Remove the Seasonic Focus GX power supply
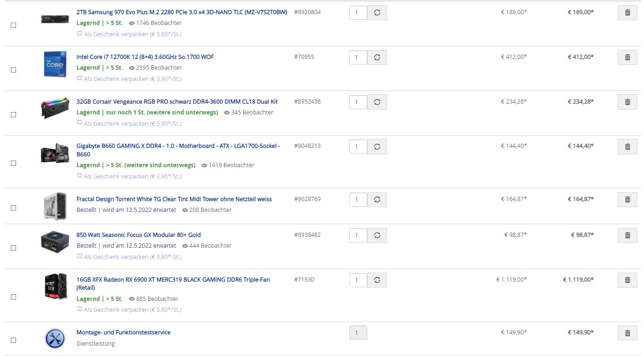 pos(627,235)
